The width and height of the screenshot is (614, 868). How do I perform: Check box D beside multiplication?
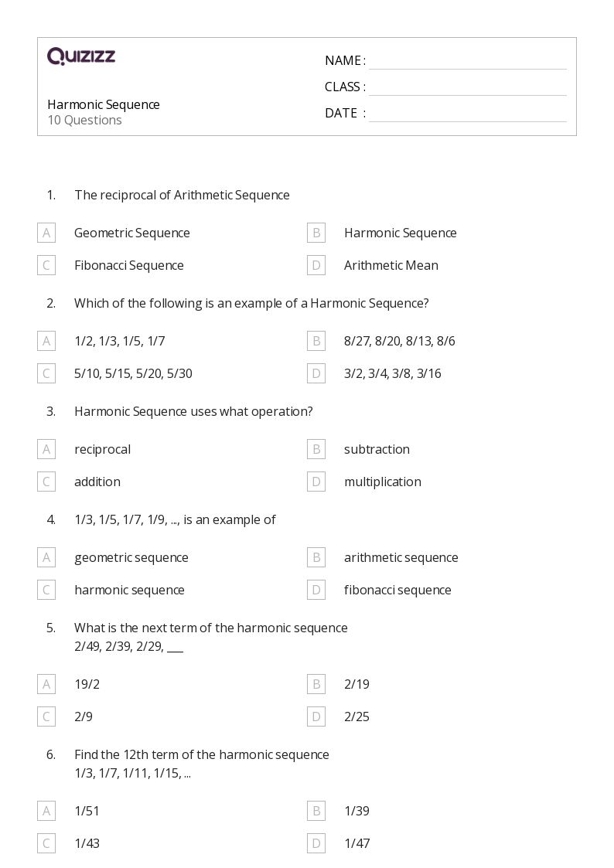(x=316, y=482)
